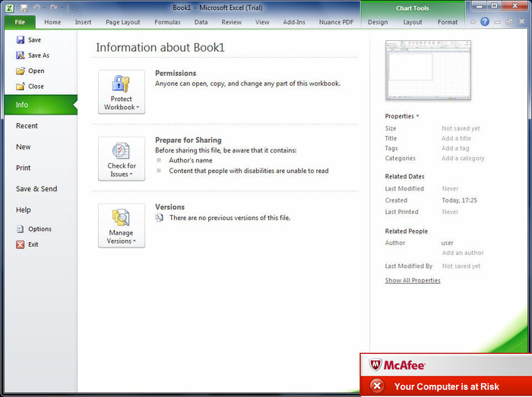Restore the workbook window (inner restore)

[509, 22]
